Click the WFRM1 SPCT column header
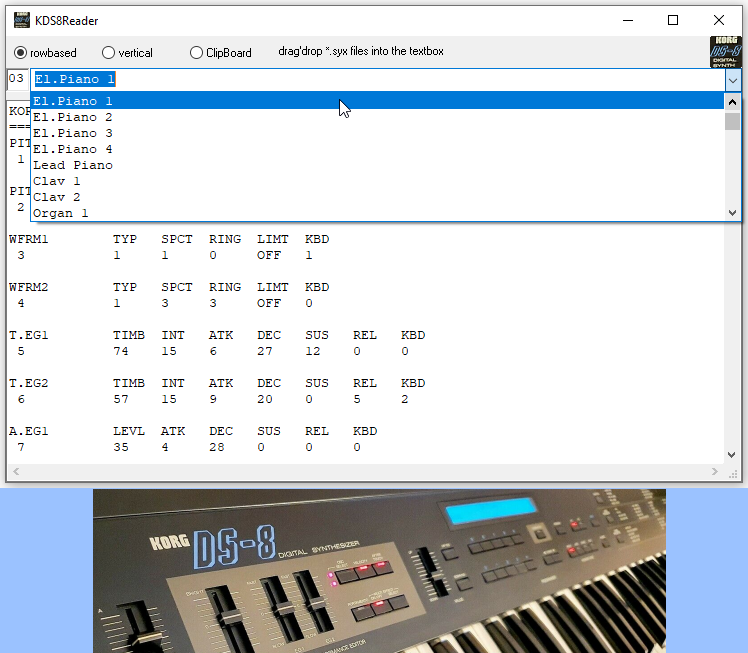The height and width of the screenshot is (653, 748). click(x=177, y=239)
